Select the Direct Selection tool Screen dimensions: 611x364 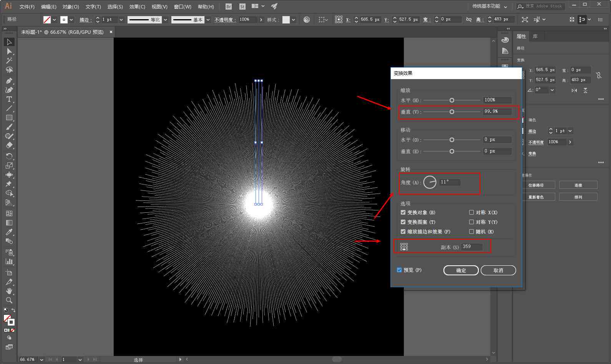click(9, 51)
